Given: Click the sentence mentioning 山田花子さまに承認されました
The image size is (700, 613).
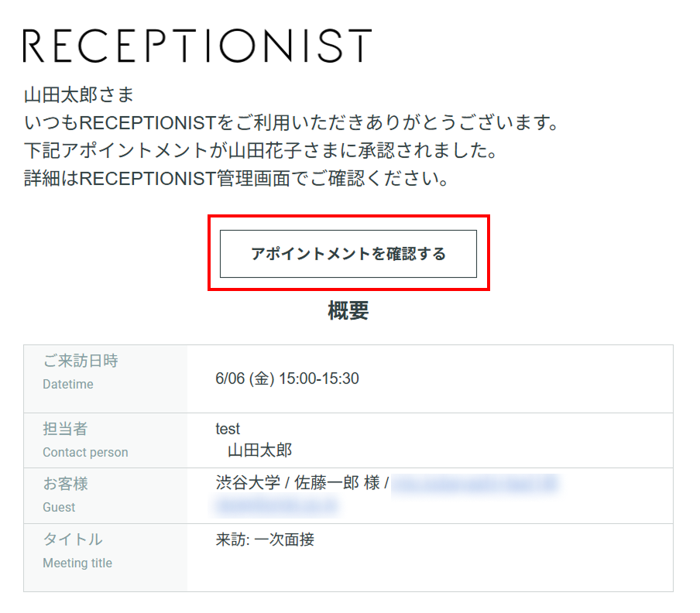Looking at the screenshot, I should click(261, 150).
